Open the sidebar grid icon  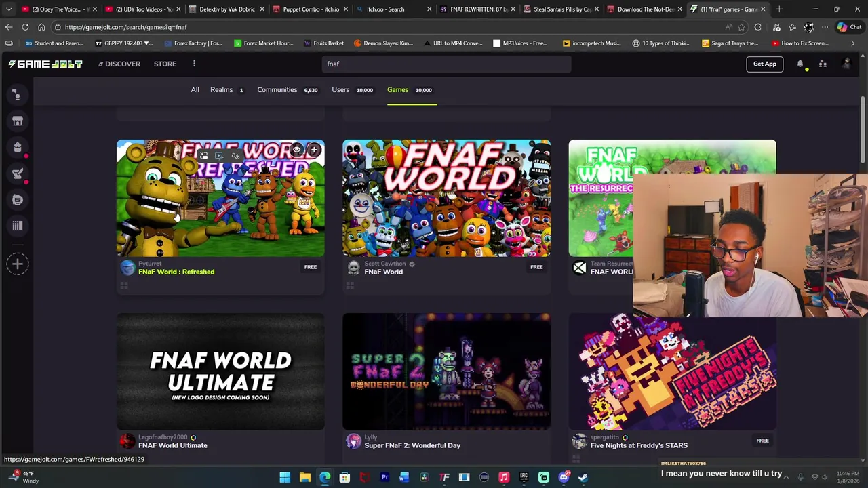coord(18,226)
